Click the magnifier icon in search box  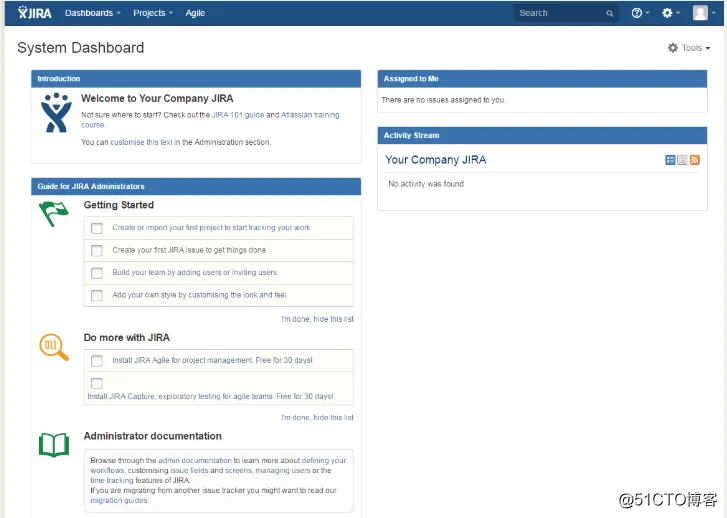point(610,13)
